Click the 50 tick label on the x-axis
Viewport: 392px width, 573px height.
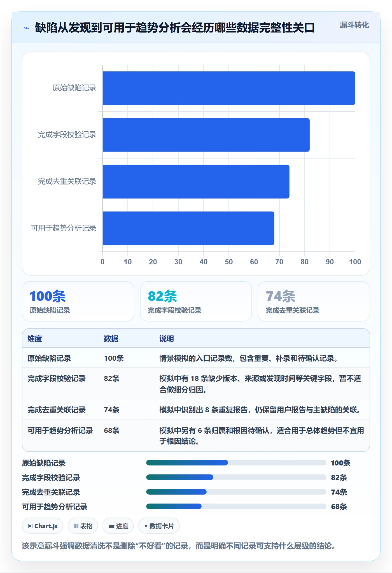click(x=229, y=262)
